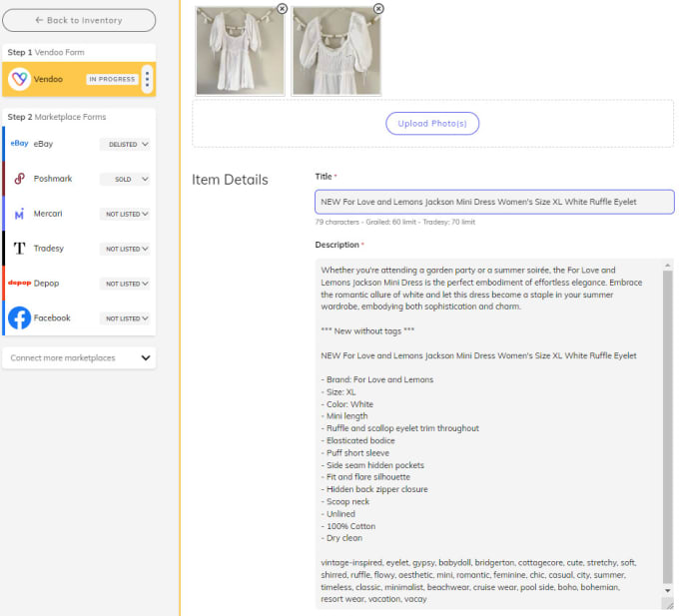Remove the first dress photo

click(282, 9)
